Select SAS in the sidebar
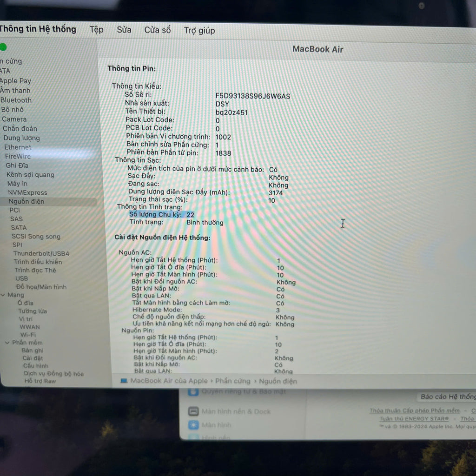The height and width of the screenshot is (476, 476). pyautogui.click(x=16, y=219)
